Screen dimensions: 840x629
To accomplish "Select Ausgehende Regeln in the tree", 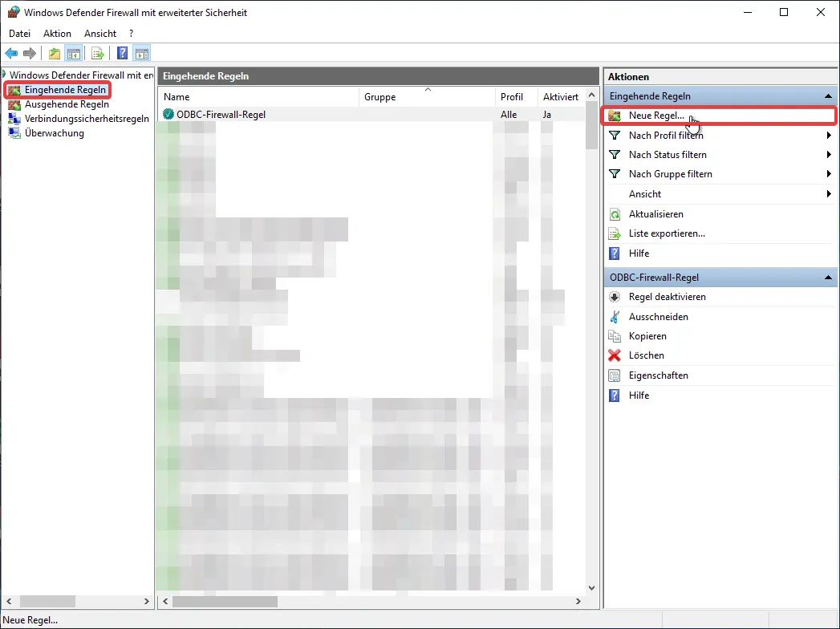I will tap(67, 104).
